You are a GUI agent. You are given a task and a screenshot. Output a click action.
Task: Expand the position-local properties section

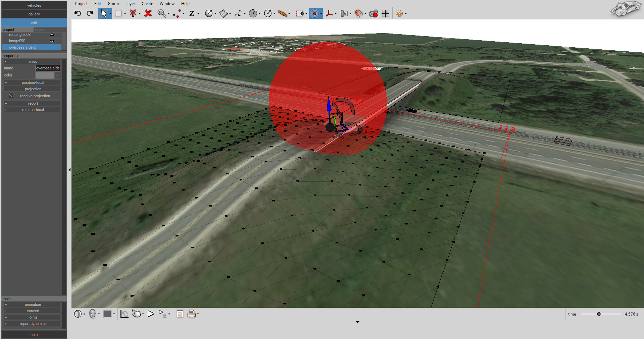(x=6, y=82)
